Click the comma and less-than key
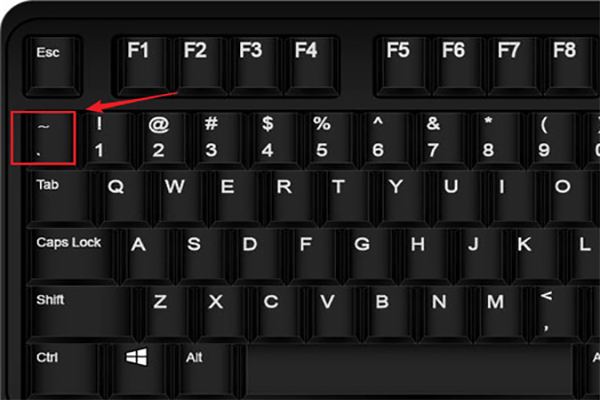Screen dimensions: 600x400 tap(551, 314)
